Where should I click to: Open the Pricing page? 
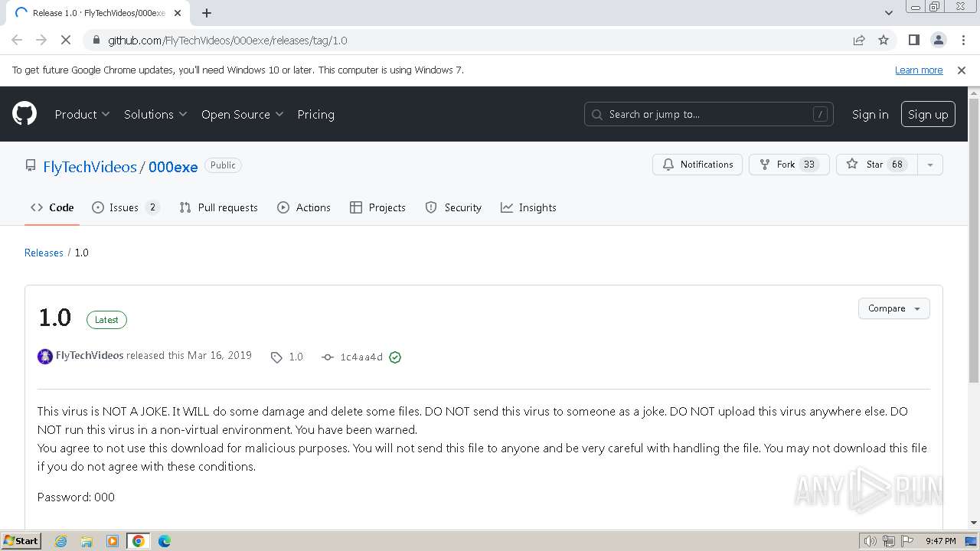tap(315, 114)
